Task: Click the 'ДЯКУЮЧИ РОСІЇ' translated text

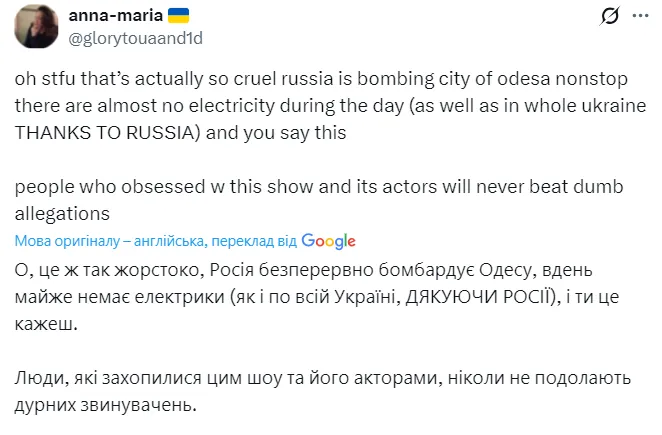Action: click(x=478, y=298)
